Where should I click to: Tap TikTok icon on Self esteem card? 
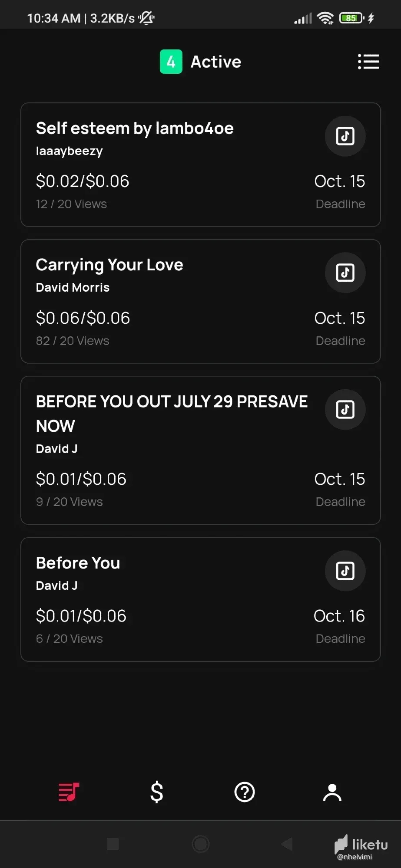(x=345, y=136)
